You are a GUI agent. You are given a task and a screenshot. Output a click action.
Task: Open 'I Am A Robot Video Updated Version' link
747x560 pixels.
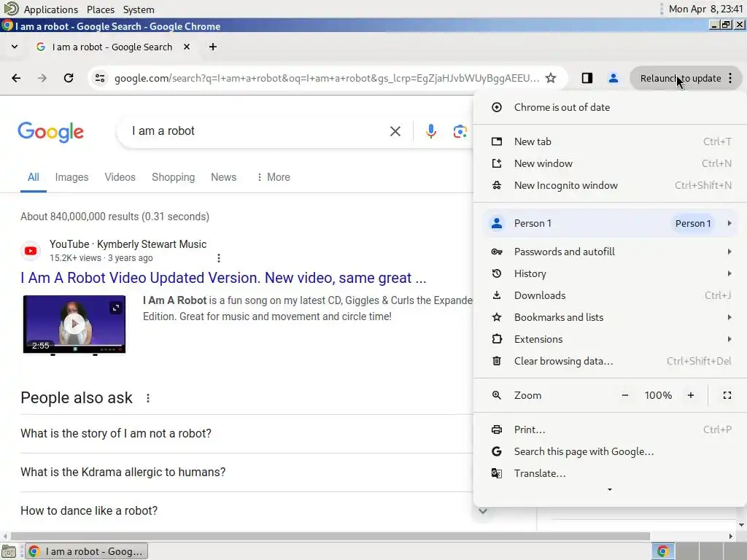click(223, 278)
